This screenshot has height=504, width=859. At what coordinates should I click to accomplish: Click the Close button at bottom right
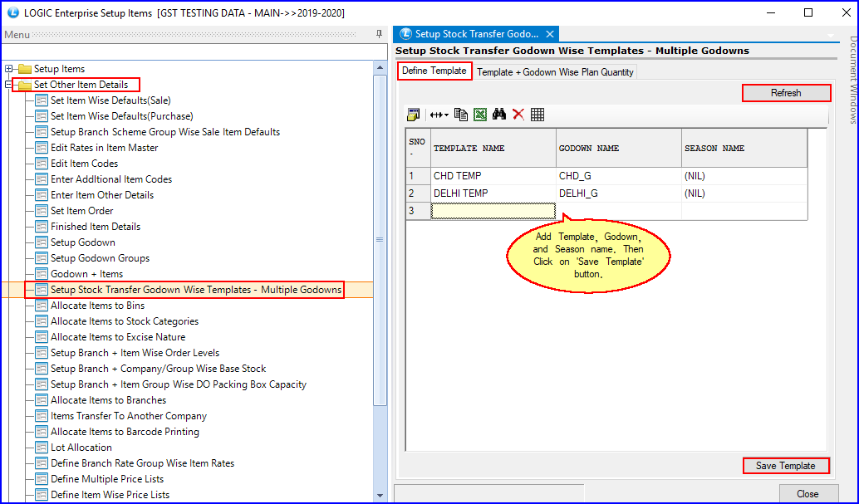tap(807, 494)
